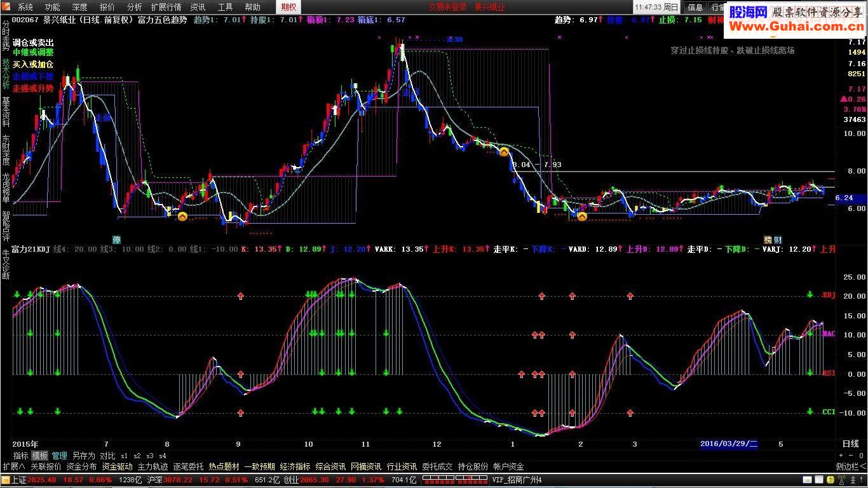
Task: Click the 榜 marker icon near chart bottom
Action: [x=768, y=240]
